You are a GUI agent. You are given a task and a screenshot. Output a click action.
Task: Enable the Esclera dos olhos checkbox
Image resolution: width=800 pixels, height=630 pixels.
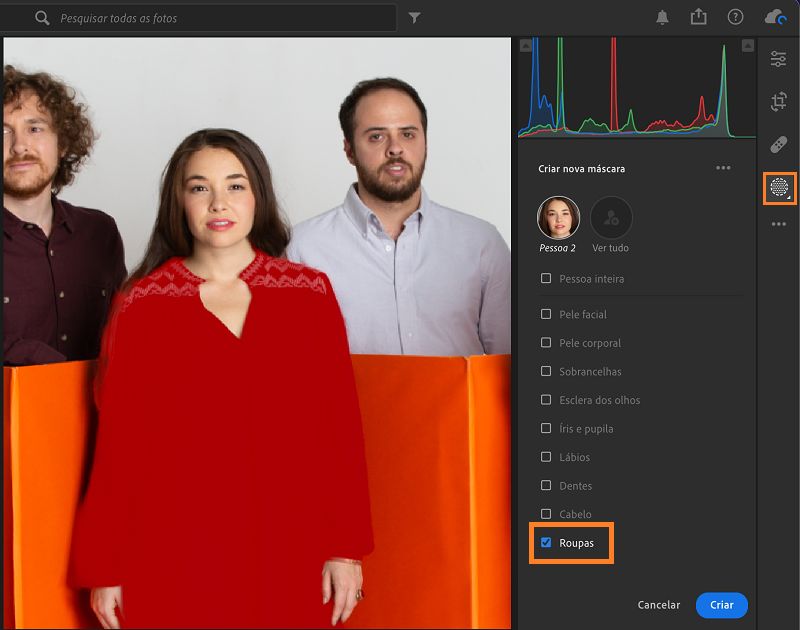(x=546, y=400)
